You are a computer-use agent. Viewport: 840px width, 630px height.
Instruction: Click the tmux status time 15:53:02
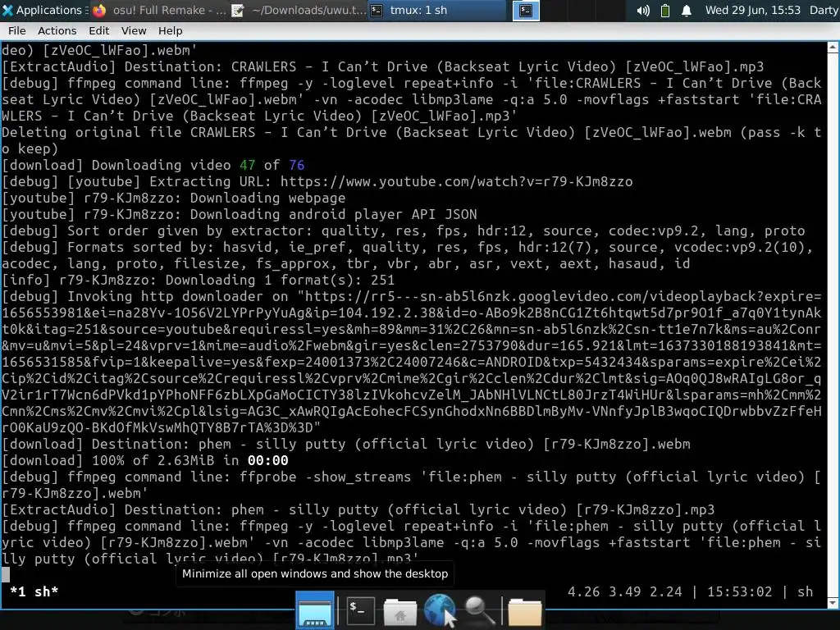739,592
